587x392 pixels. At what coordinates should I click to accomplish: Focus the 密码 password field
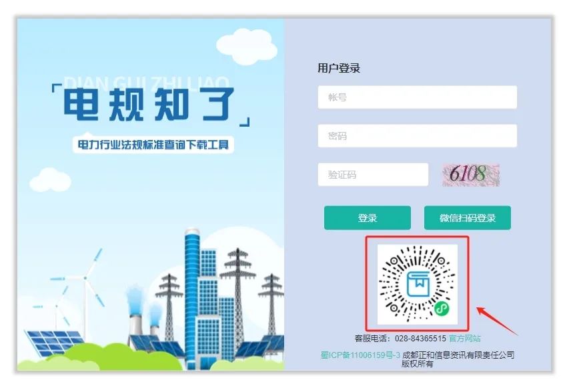(418, 136)
